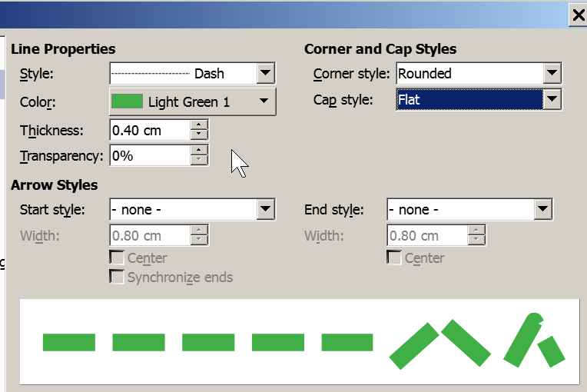Increase End style Width using up arrow
The height and width of the screenshot is (392, 587).
pos(476,231)
